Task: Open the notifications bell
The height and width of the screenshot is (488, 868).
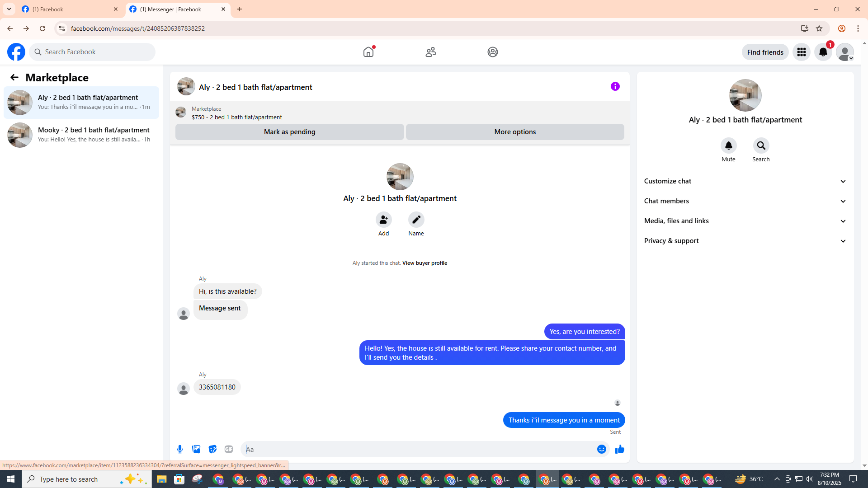Action: click(x=823, y=52)
